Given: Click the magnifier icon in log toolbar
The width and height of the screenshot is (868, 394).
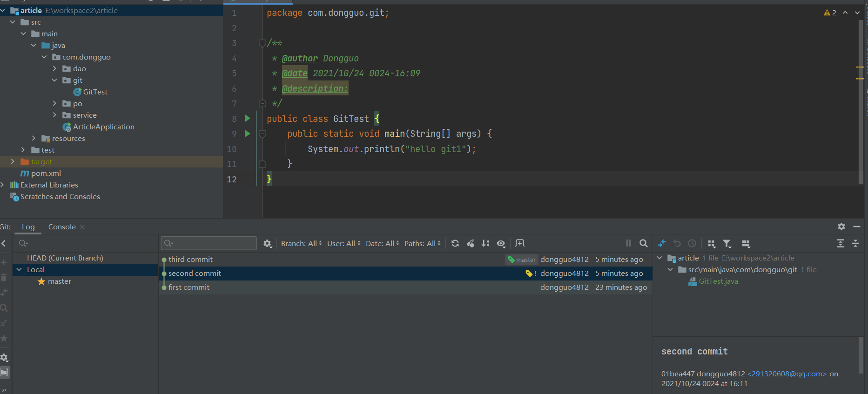Looking at the screenshot, I should click(x=644, y=243).
